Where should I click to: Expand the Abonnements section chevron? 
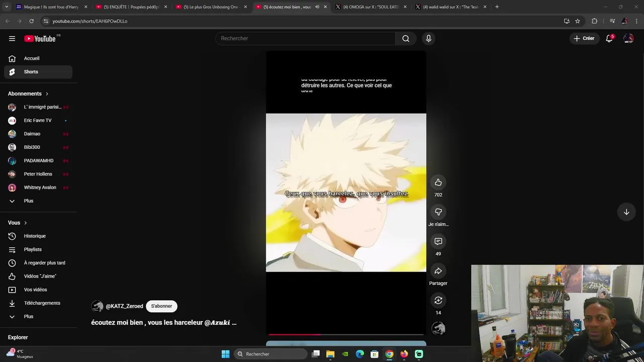tap(47, 94)
